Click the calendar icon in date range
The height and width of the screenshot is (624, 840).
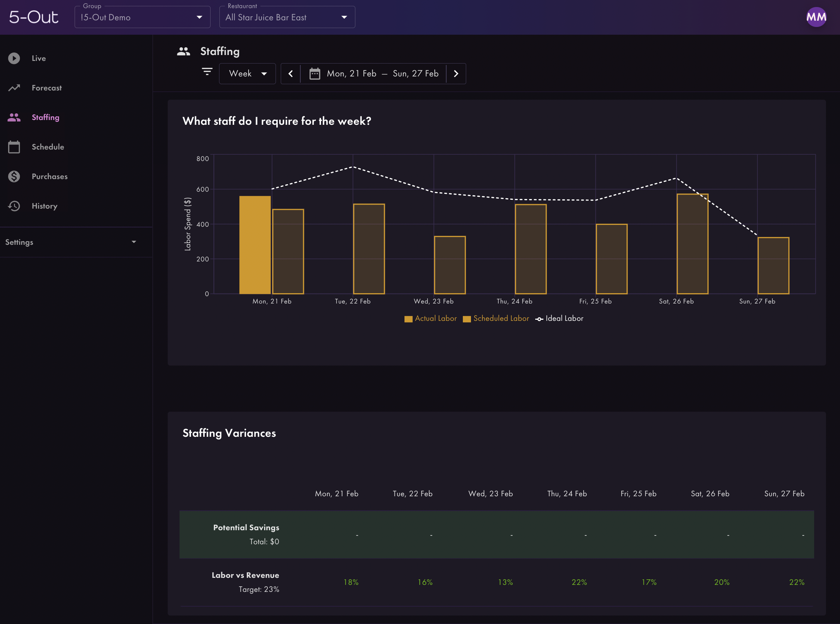(x=315, y=73)
